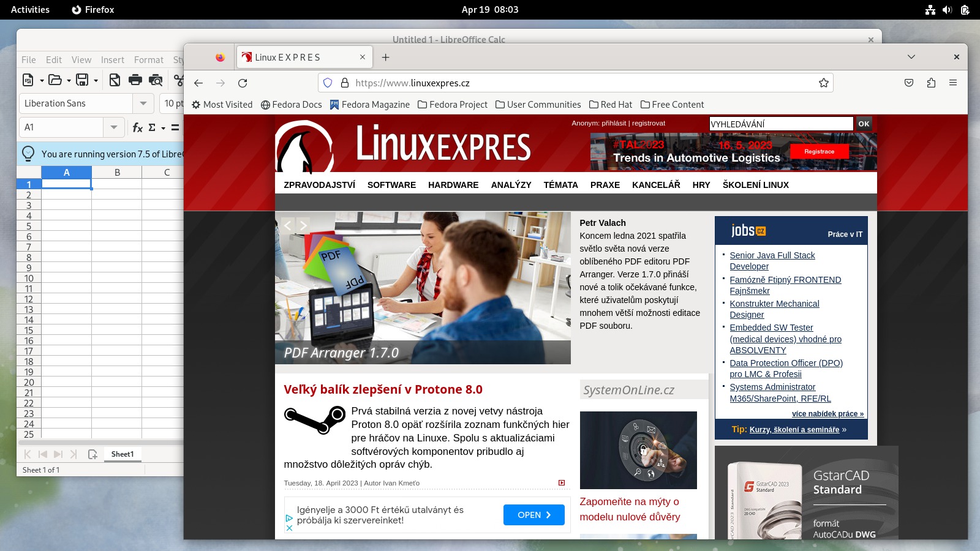Open the Insert menu in Calc

(113, 60)
